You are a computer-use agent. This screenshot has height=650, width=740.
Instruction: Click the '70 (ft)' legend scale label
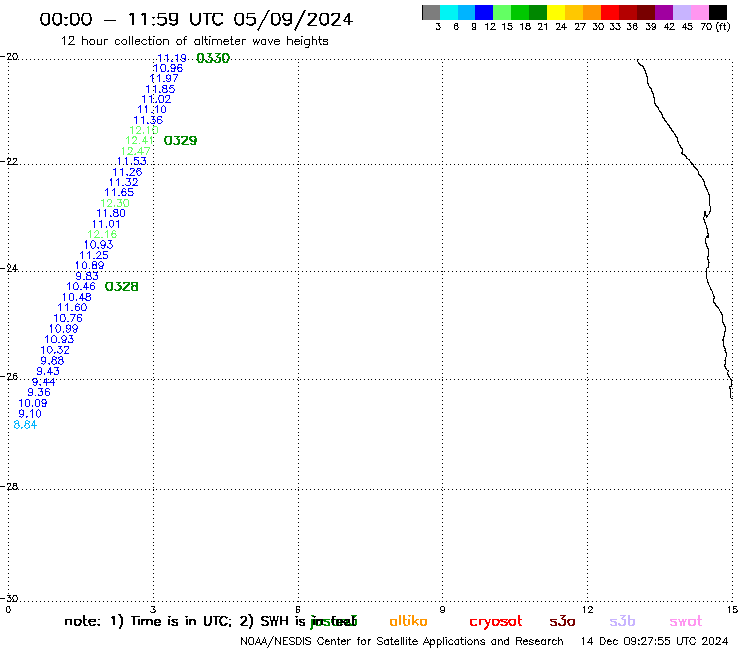pos(715,27)
